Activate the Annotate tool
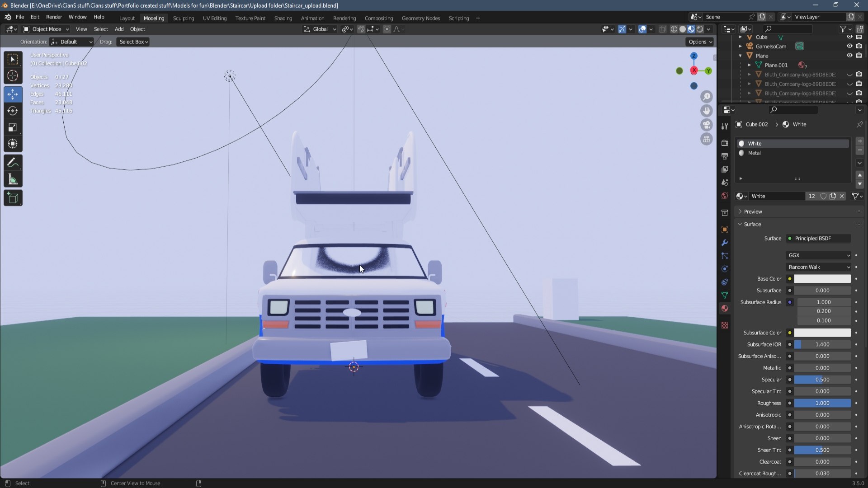The width and height of the screenshot is (868, 488). coord(13,163)
